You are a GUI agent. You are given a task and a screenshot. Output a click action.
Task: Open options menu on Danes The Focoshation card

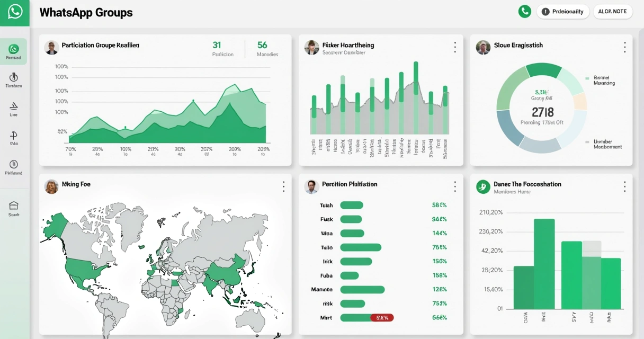(624, 186)
